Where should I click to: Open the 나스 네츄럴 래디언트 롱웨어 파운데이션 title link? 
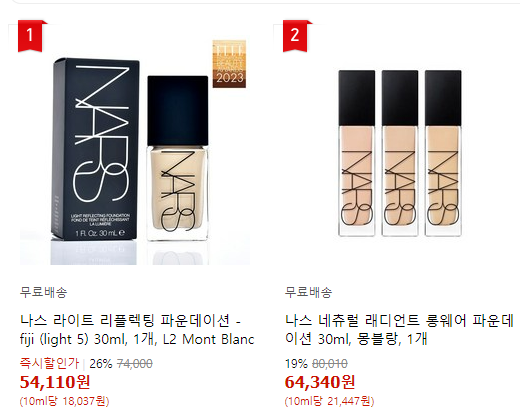(399, 330)
